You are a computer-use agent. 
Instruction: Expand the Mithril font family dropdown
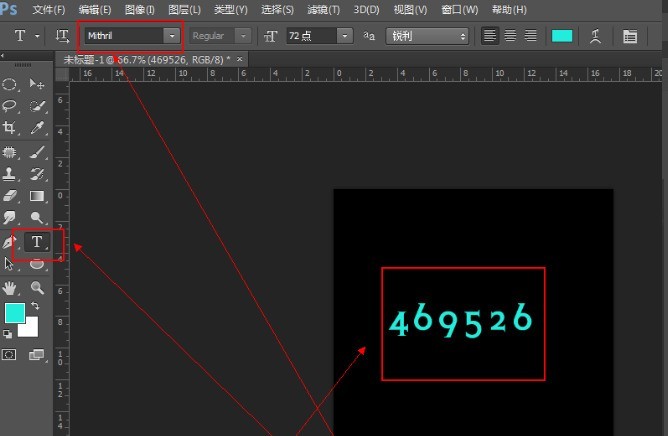coord(172,36)
